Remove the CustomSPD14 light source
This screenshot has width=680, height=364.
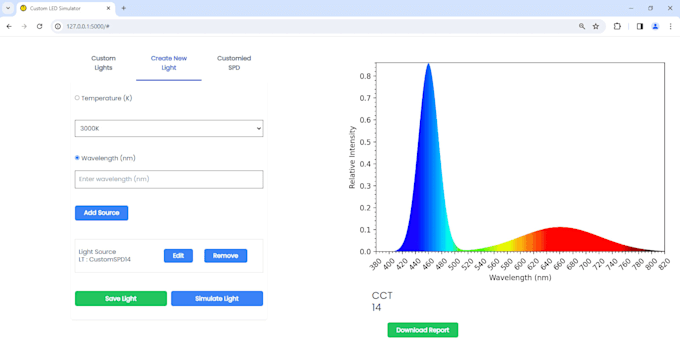[226, 256]
